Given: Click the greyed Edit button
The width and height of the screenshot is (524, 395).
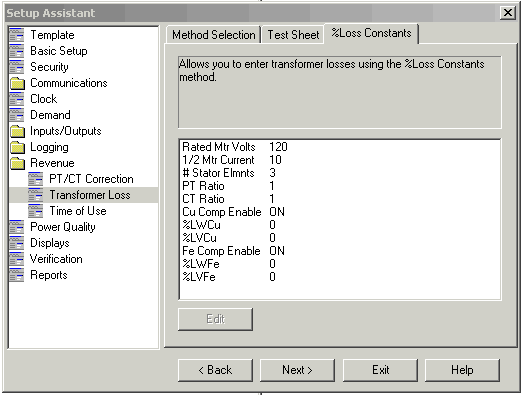Looking at the screenshot, I should (x=216, y=319).
